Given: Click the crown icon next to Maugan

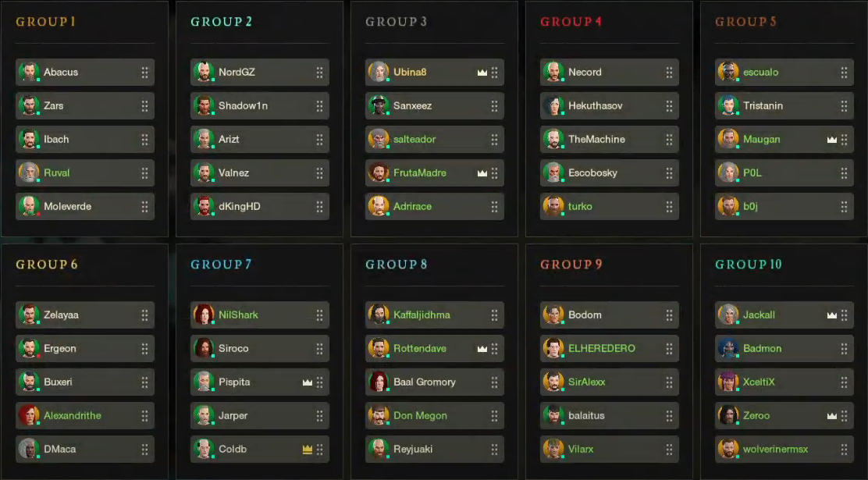Looking at the screenshot, I should pos(832,140).
